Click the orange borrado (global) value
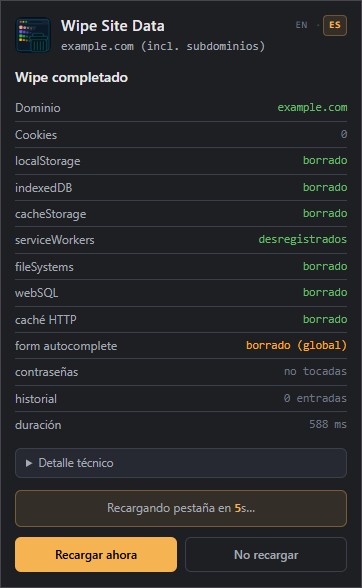 point(296,345)
